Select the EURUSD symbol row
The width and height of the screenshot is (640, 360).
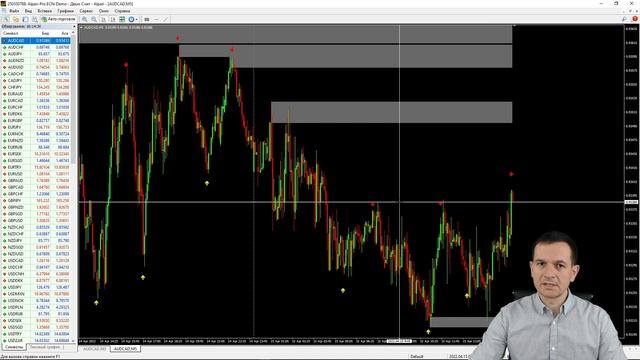tap(36, 174)
